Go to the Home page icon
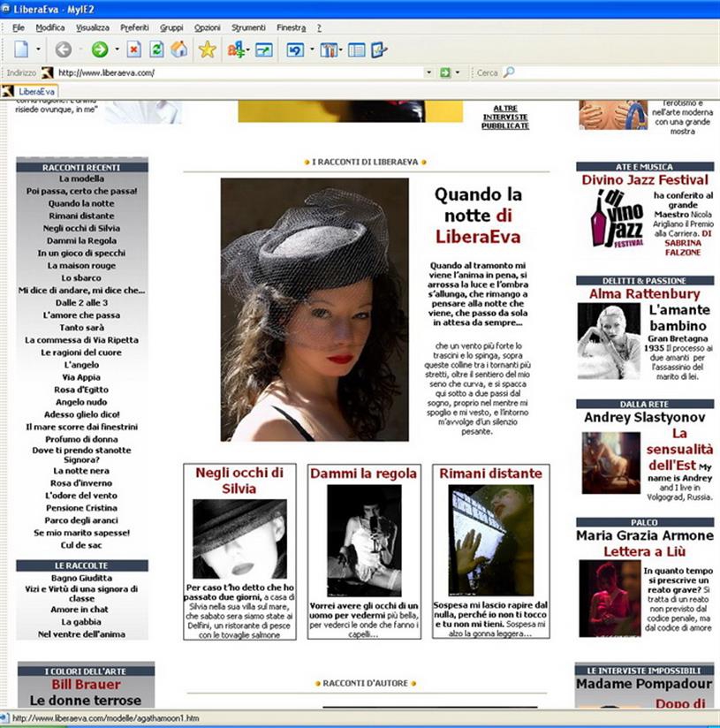This screenshot has width=720, height=728. coord(179,49)
